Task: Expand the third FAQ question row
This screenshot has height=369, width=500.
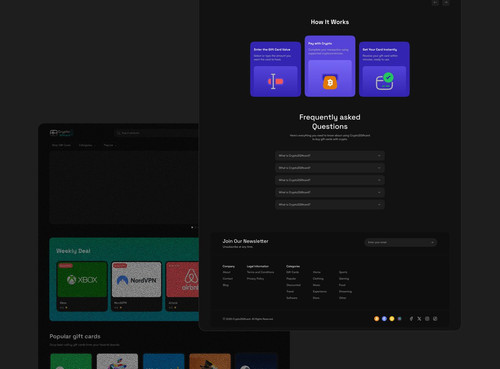Action: point(330,180)
